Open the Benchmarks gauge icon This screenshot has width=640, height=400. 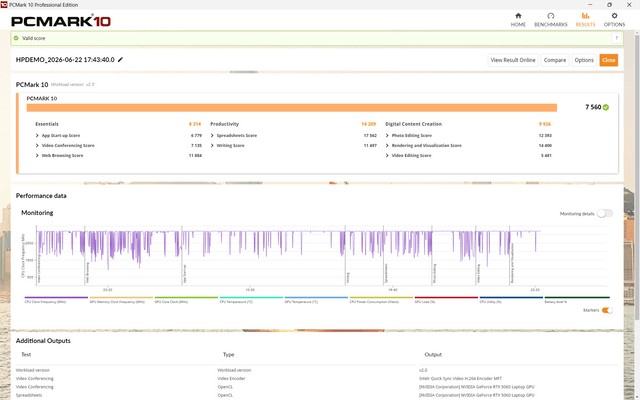point(551,16)
